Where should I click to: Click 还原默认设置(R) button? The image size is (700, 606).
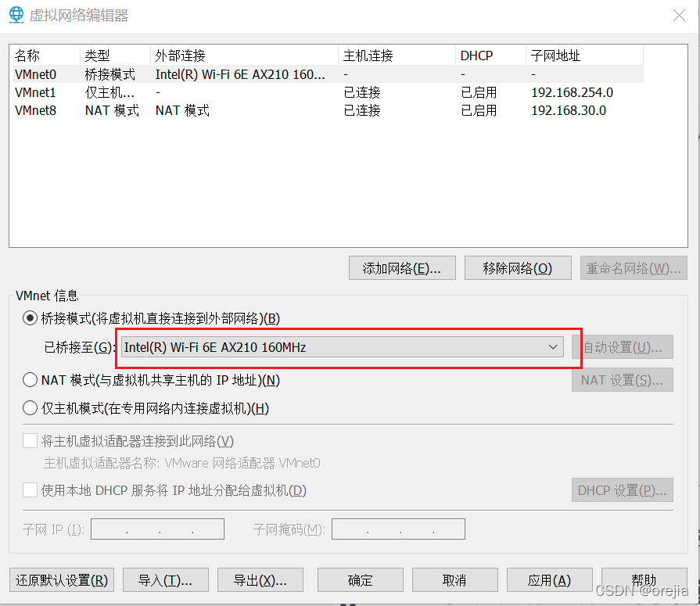pos(62,580)
